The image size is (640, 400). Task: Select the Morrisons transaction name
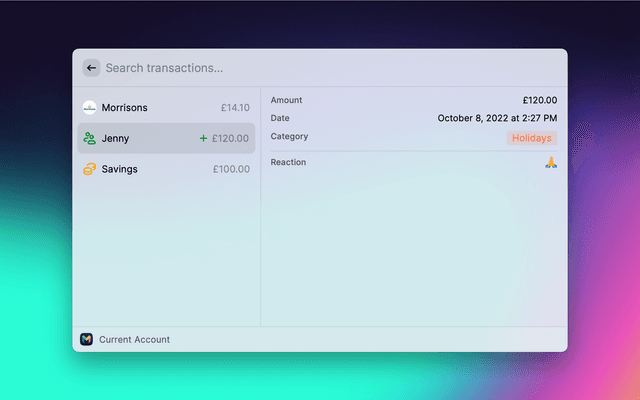click(x=125, y=107)
